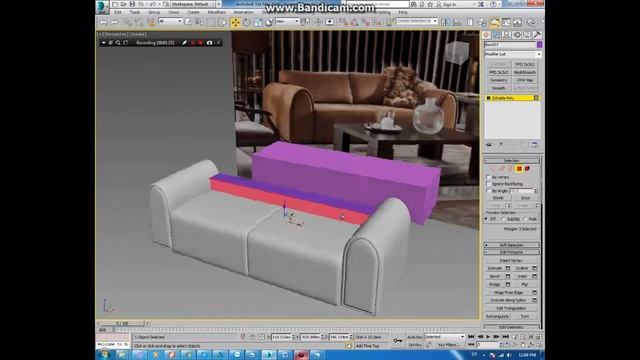Click the Set Key large key icon

(x=398, y=340)
